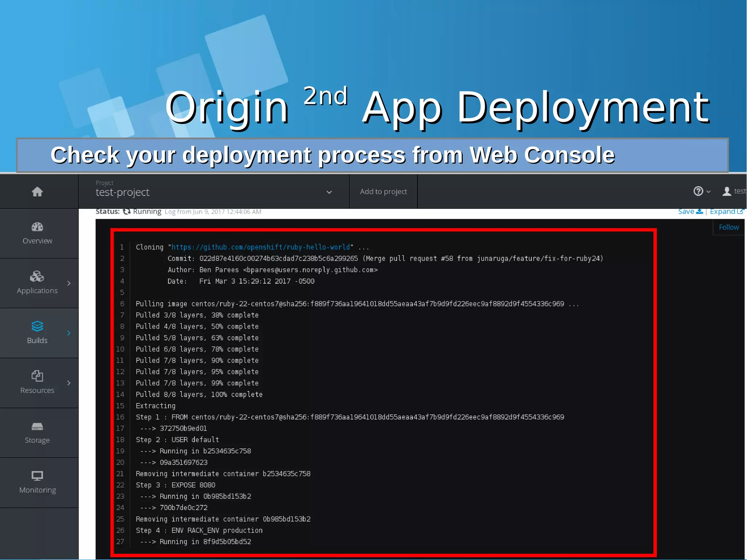
Task: Select the Overview menu label
Action: coord(37,241)
